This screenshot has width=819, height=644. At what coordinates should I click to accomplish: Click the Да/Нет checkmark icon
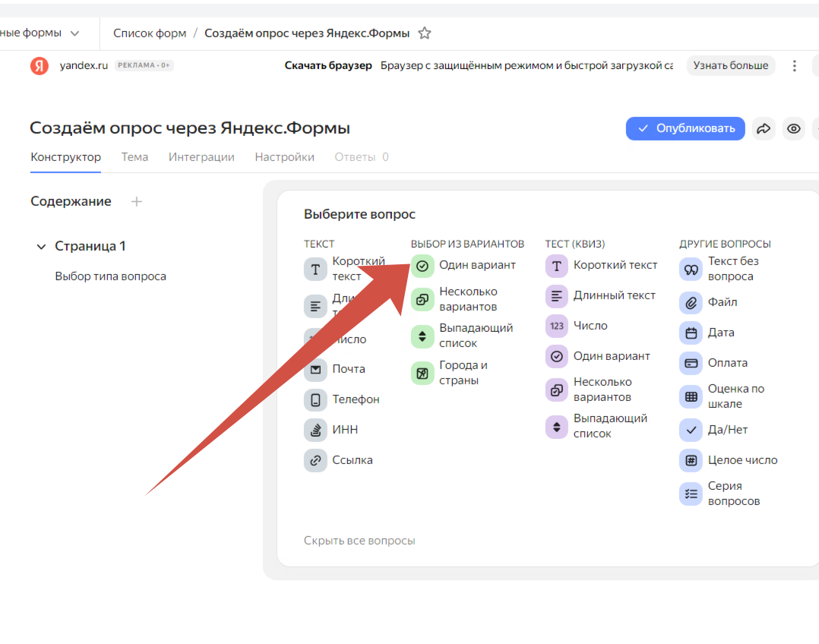(691, 430)
